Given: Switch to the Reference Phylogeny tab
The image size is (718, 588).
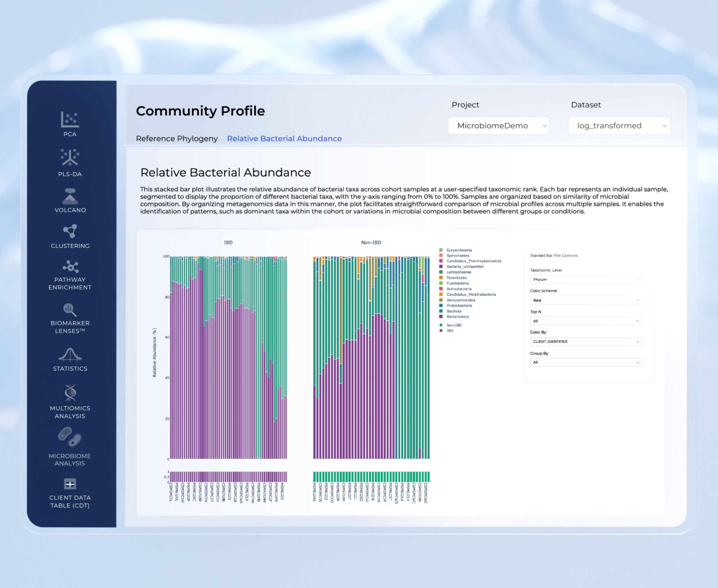Looking at the screenshot, I should point(177,139).
